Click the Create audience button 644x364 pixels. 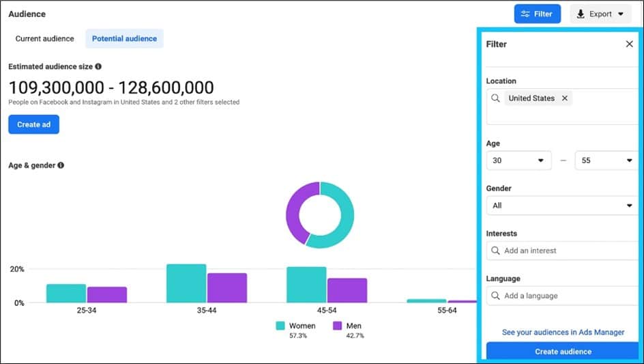(563, 352)
